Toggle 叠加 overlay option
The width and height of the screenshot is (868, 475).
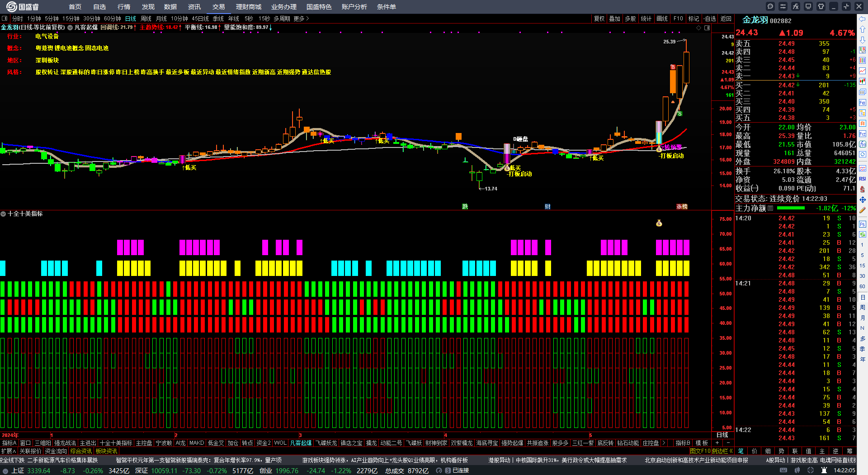(614, 19)
